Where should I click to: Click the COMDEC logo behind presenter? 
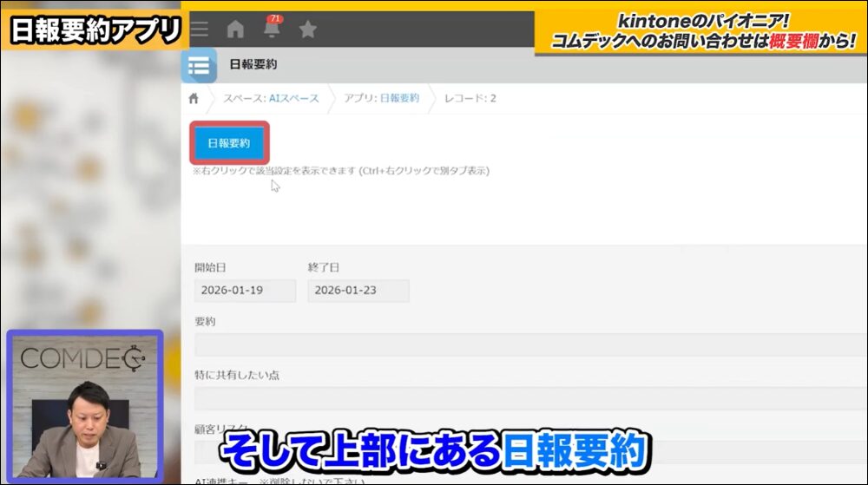coord(82,358)
